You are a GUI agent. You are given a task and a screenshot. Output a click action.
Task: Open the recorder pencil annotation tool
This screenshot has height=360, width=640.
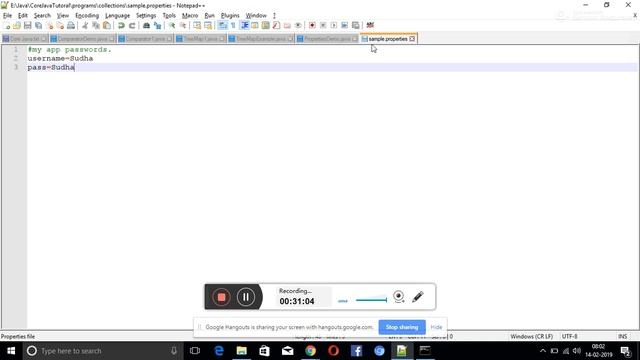coord(418,297)
